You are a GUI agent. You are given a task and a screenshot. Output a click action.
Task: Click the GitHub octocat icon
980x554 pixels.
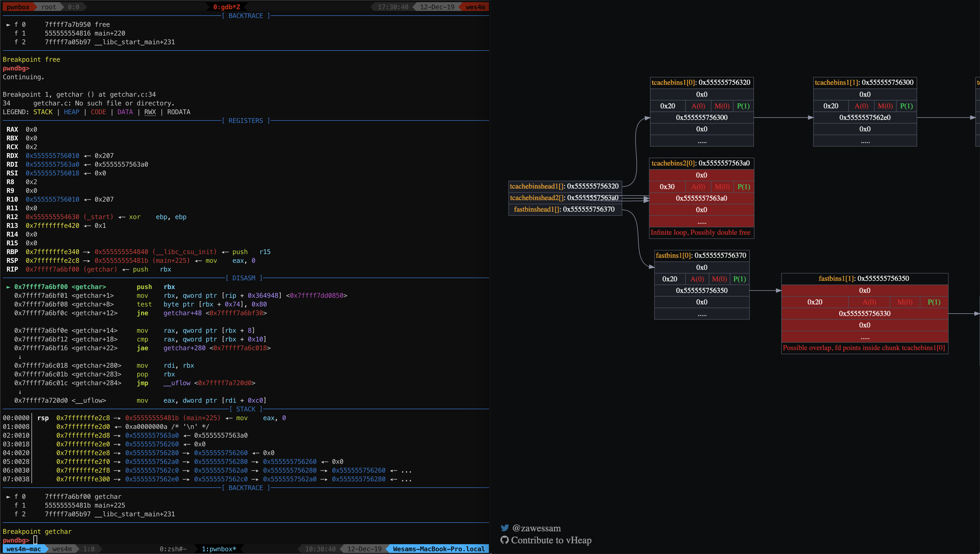[x=504, y=540]
